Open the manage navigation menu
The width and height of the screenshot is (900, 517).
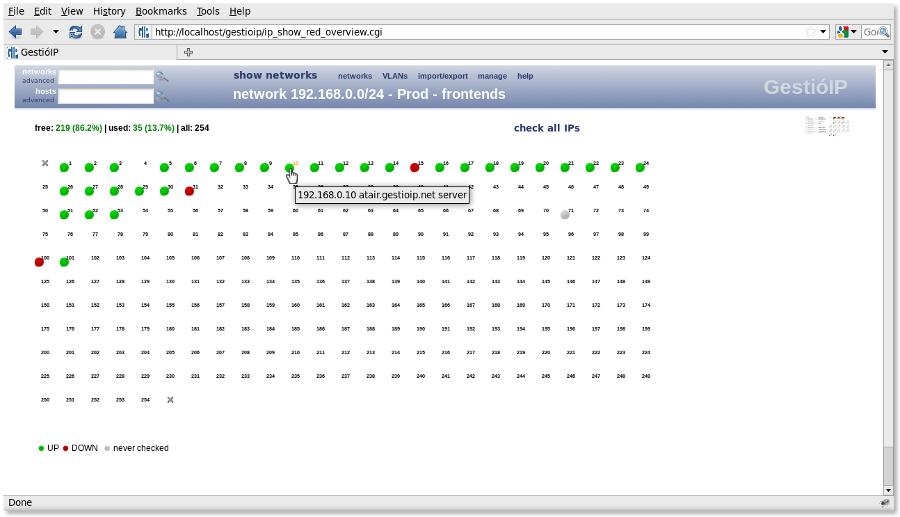pyautogui.click(x=492, y=76)
